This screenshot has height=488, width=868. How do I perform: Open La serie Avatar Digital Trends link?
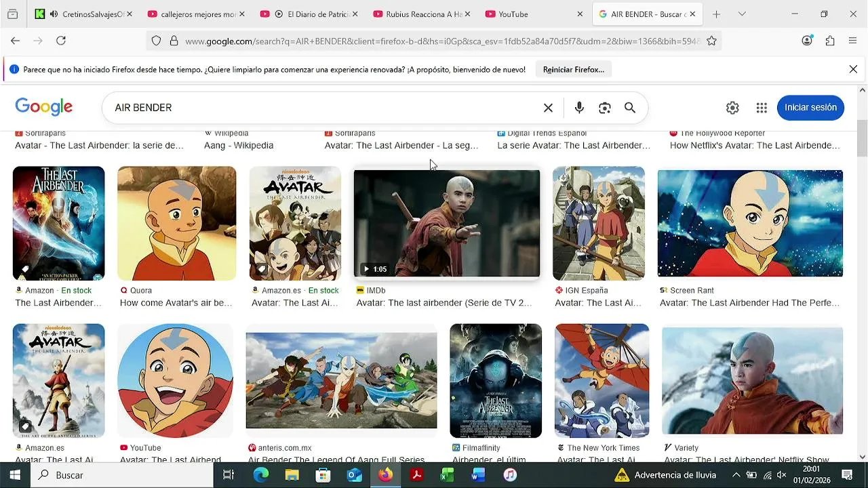tap(574, 146)
